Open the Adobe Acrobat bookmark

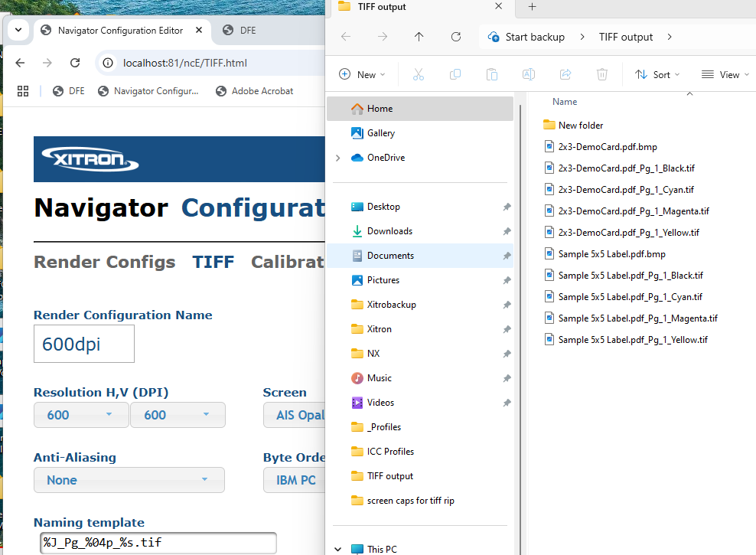click(254, 91)
